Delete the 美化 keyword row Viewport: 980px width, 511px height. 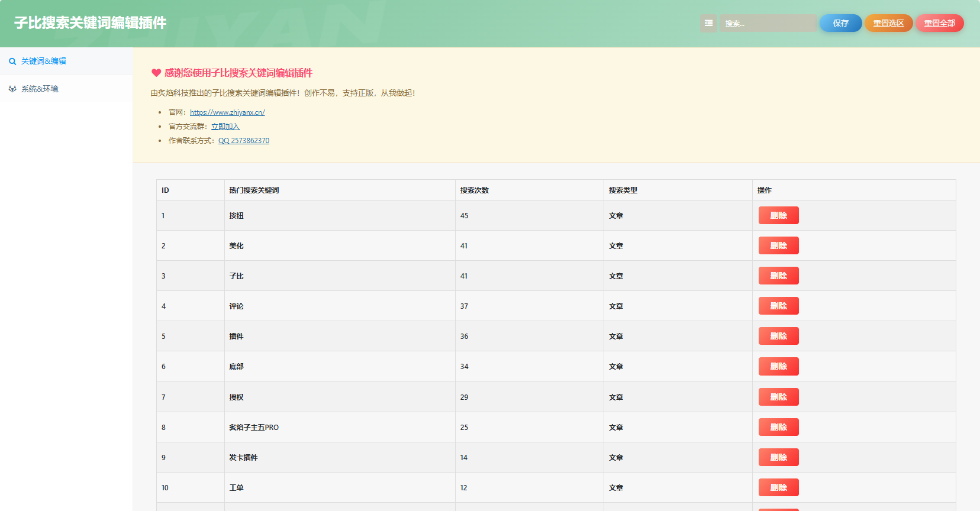click(x=778, y=245)
